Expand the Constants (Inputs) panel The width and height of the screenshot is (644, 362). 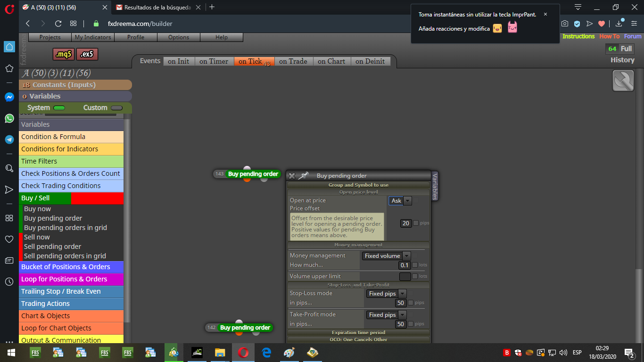pos(75,85)
